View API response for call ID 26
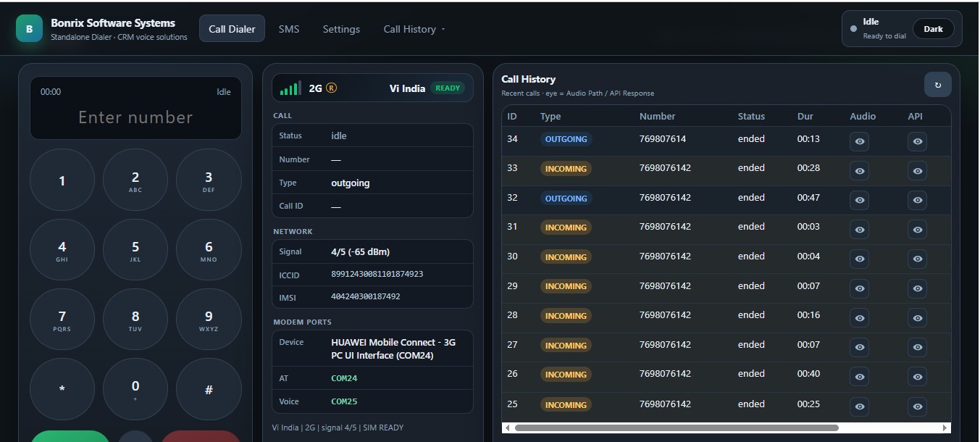The width and height of the screenshot is (980, 442). click(917, 377)
